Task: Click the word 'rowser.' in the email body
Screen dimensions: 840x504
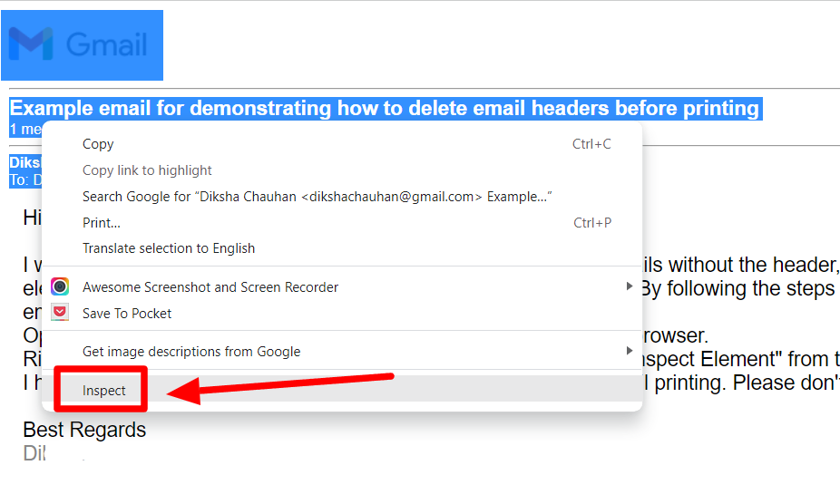Action: tap(675, 335)
